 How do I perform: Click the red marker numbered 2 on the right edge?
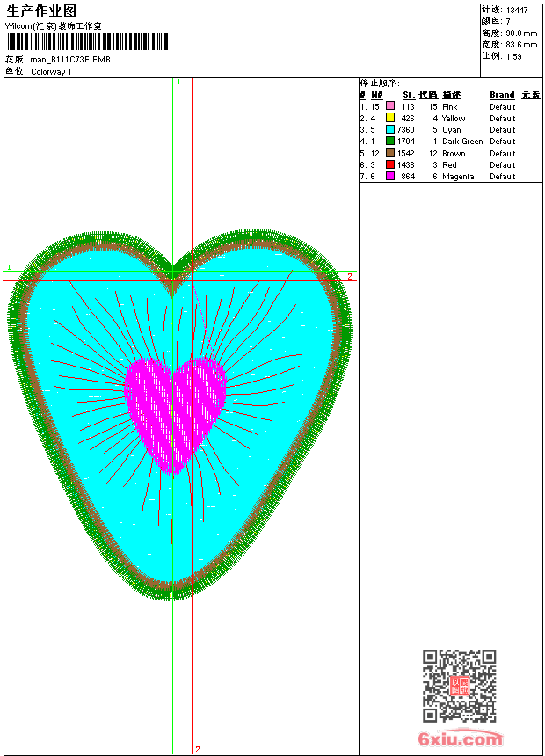349,277
